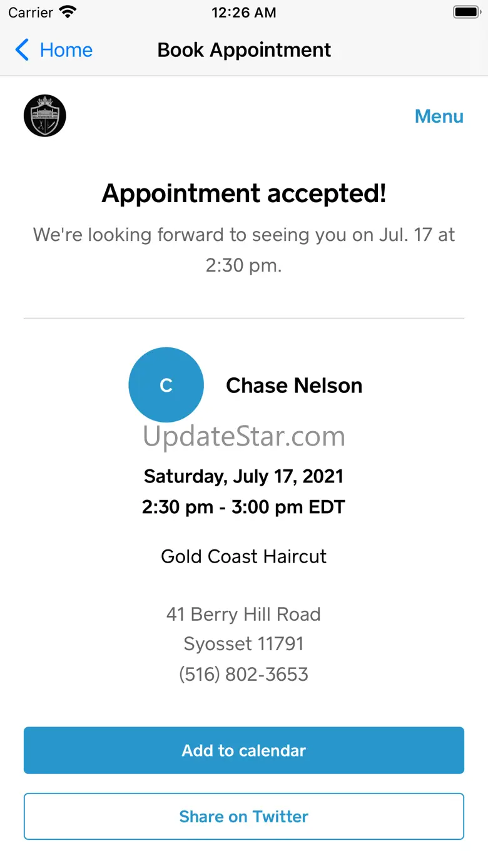Select the Chase Nelson name
This screenshot has width=488, height=868.
(294, 385)
